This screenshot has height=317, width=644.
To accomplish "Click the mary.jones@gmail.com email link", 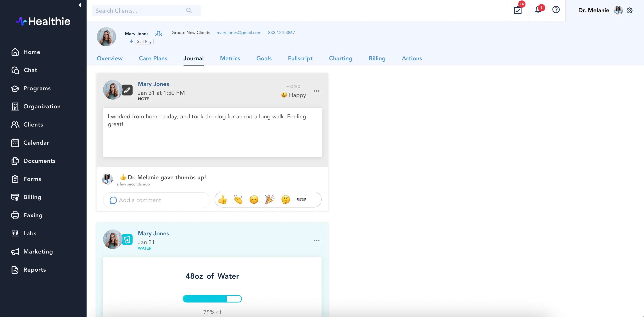I will [239, 32].
